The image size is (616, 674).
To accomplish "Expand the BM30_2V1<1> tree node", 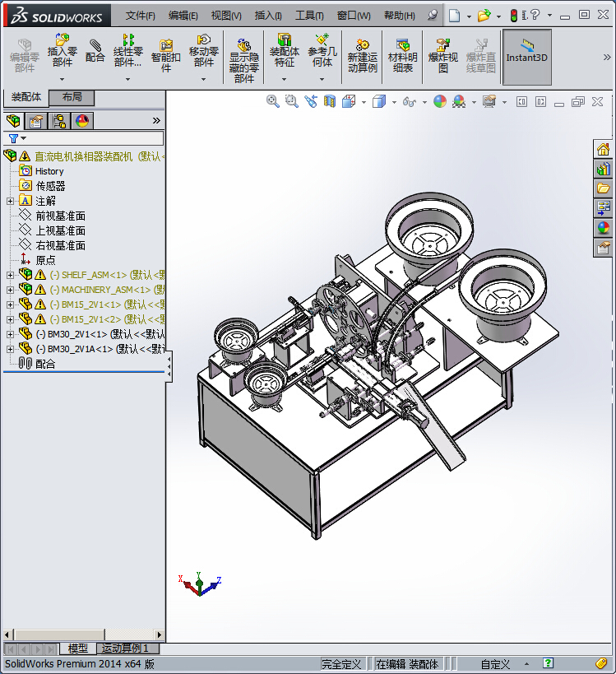I will click(11, 334).
